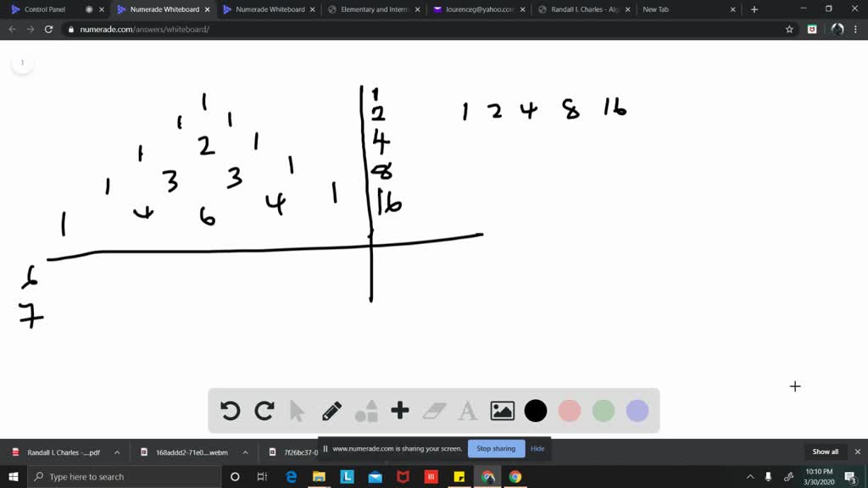
Task: Select the Pencil drawing tool
Action: point(331,411)
